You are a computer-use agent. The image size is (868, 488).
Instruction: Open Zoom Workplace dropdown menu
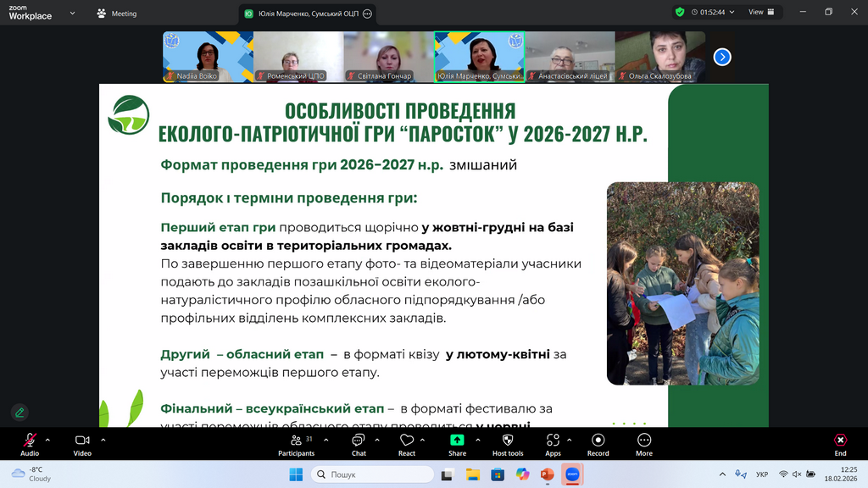point(73,14)
